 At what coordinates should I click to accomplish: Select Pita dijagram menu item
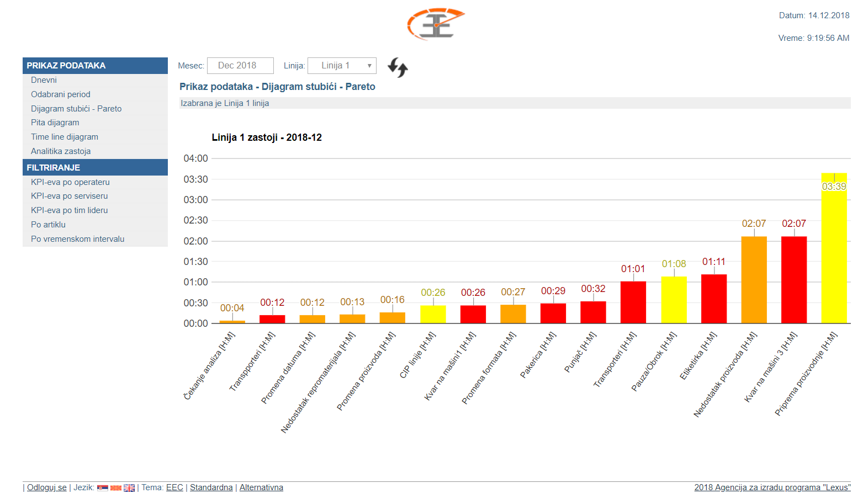(55, 123)
